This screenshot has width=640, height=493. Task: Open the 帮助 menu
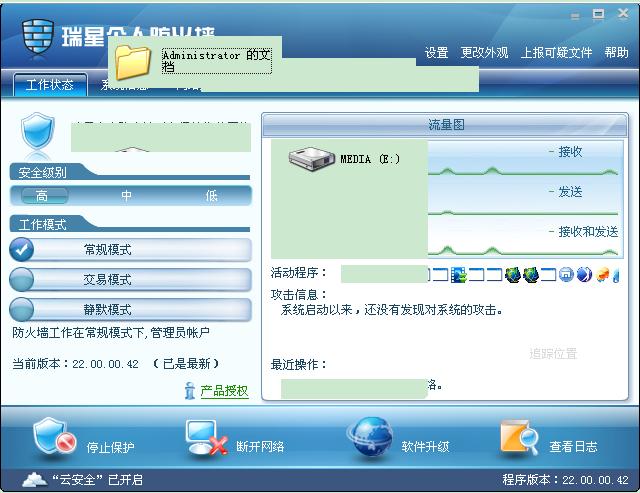click(616, 53)
